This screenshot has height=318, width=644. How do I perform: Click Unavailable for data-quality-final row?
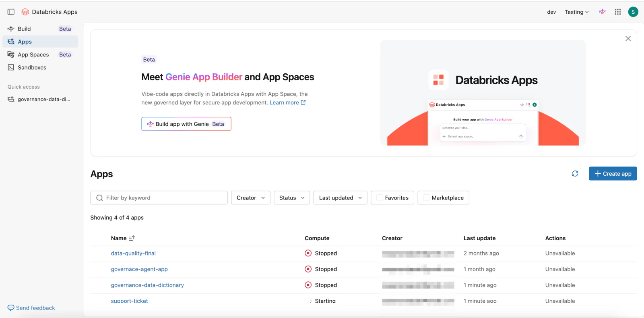(x=560, y=253)
